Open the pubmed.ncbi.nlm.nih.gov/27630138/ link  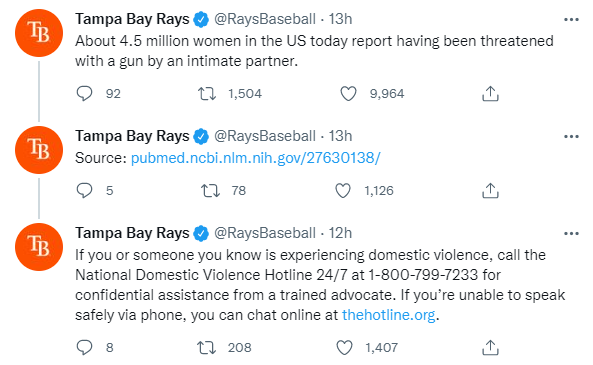point(256,158)
